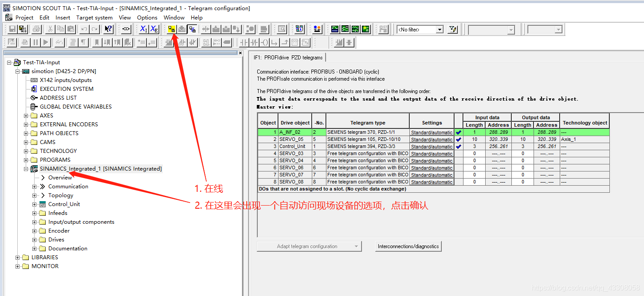Select the IF1: PROFIdrive PZD telegrams tab
The height and width of the screenshot is (296, 644).
(288, 58)
